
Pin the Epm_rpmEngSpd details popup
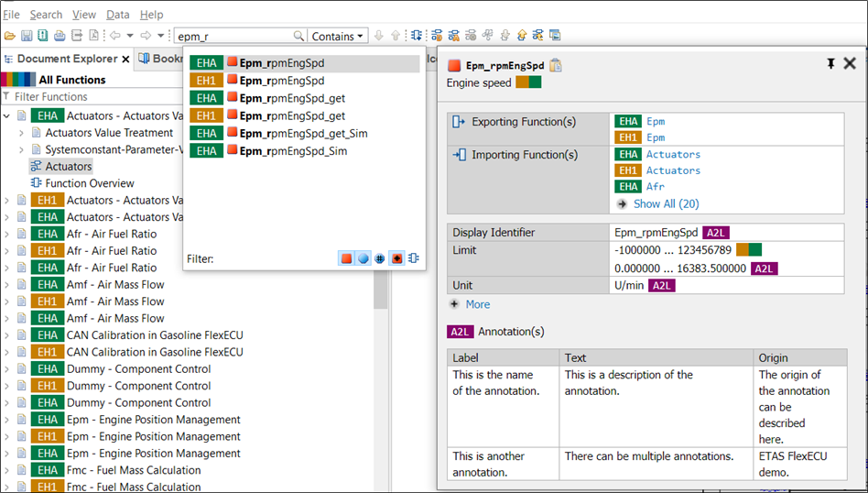coord(830,63)
